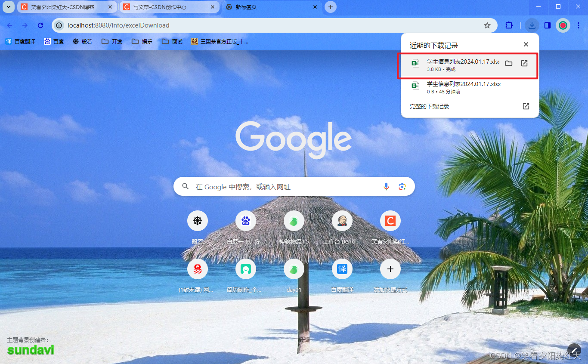Click the localhost:8080 address bar

coord(274,25)
